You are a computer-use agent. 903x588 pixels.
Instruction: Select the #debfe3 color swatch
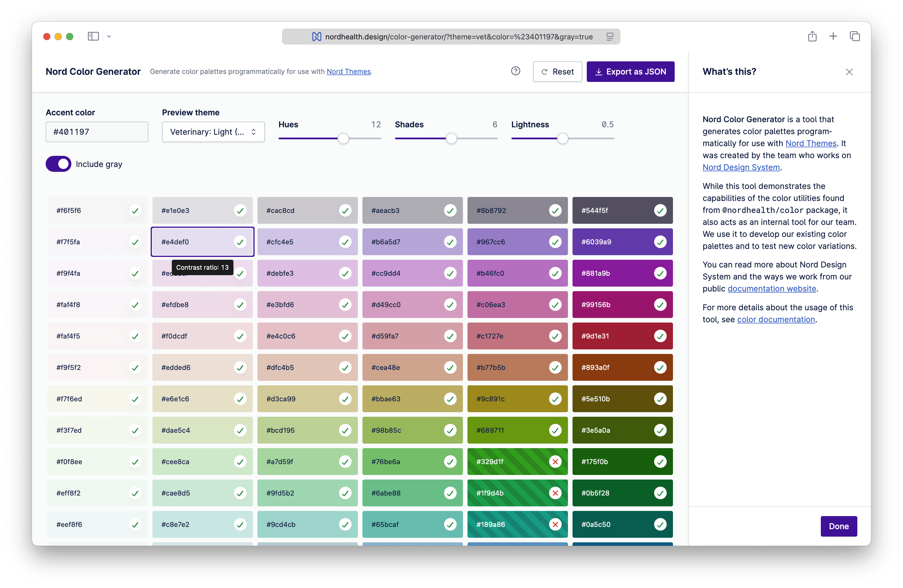(307, 273)
